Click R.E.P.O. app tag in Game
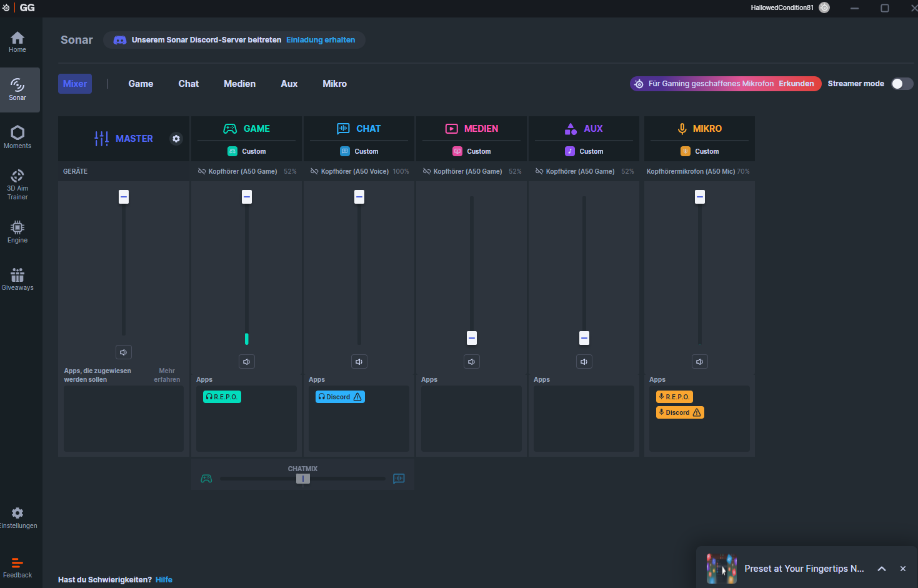Screen dimensions: 918x588 (222, 397)
